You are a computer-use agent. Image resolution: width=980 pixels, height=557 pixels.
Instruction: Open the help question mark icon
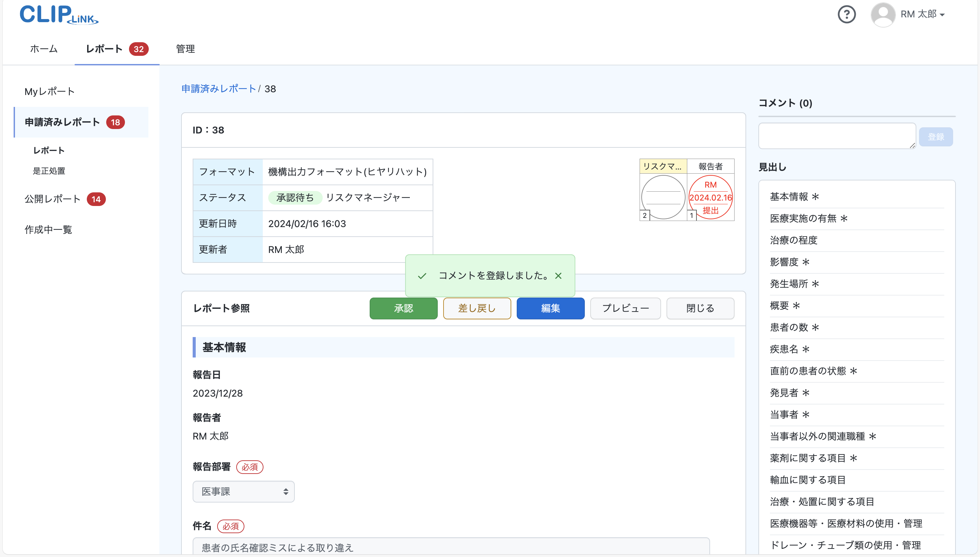coord(847,14)
